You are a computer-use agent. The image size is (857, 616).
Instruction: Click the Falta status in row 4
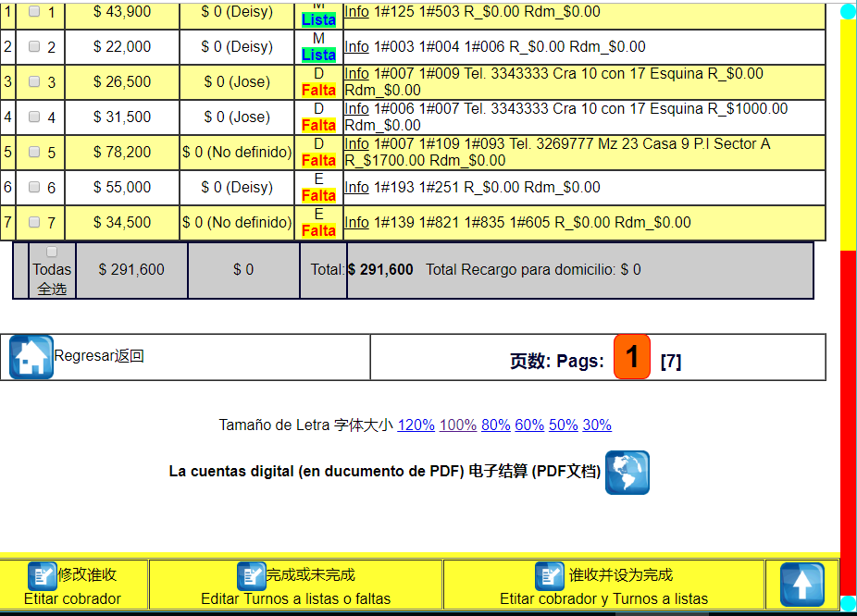(x=318, y=126)
